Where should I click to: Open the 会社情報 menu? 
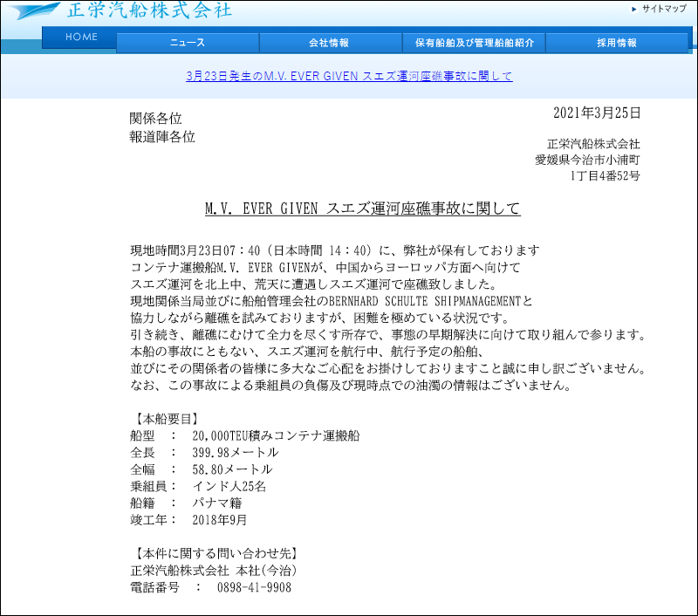click(329, 43)
